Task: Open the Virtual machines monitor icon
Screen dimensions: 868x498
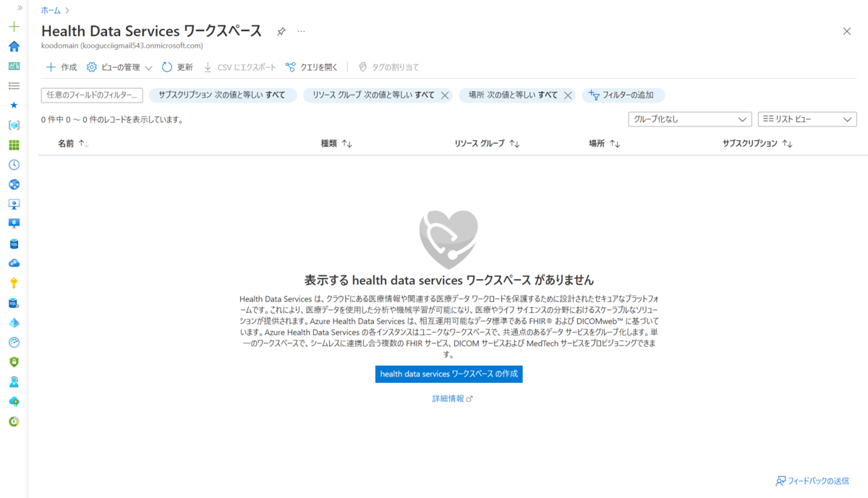Action: click(x=14, y=223)
